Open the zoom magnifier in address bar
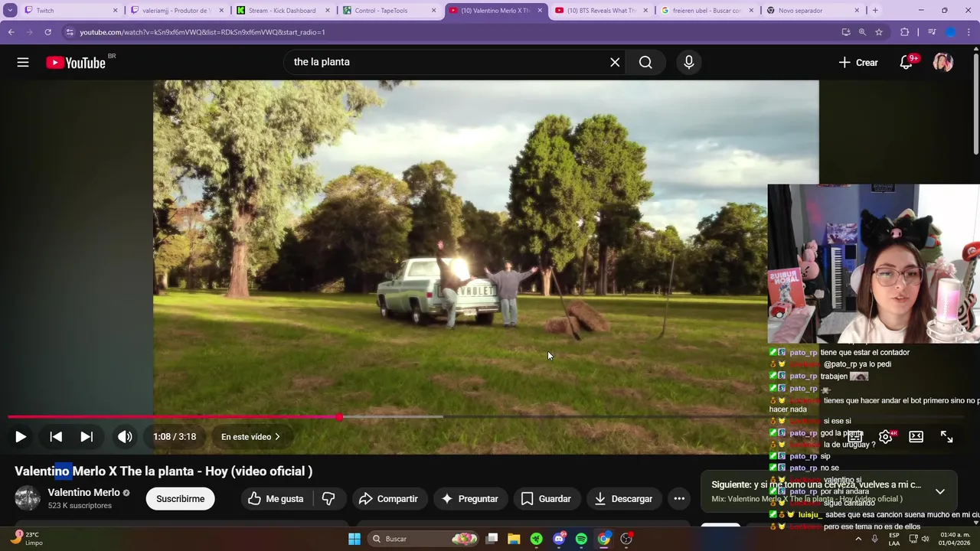980x551 pixels. point(862,32)
